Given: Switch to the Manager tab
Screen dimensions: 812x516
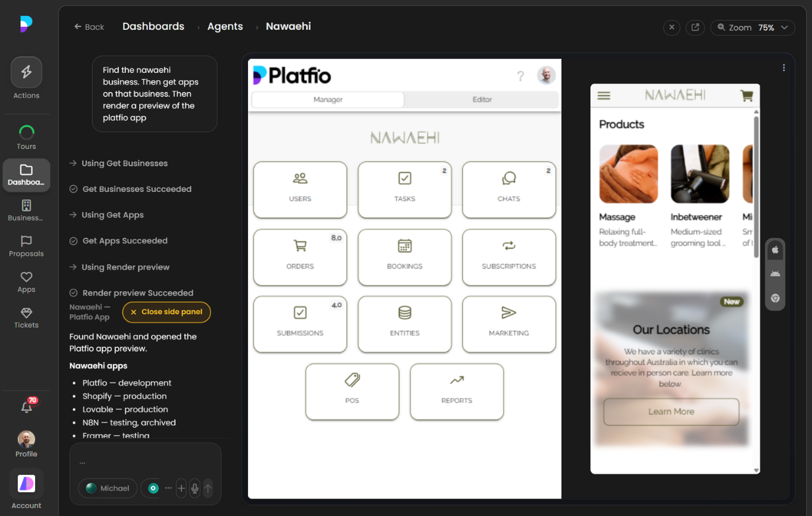Looking at the screenshot, I should pos(328,99).
